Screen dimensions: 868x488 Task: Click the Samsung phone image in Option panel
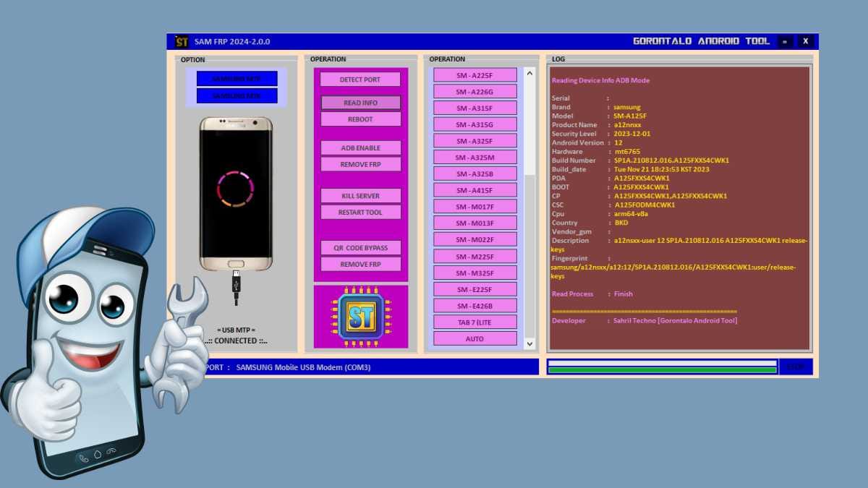pos(236,192)
